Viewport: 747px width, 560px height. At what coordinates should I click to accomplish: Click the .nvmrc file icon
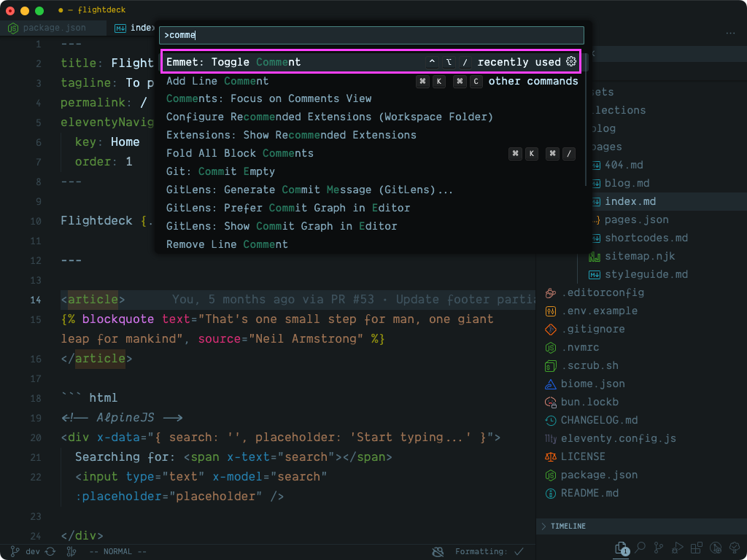pos(550,348)
